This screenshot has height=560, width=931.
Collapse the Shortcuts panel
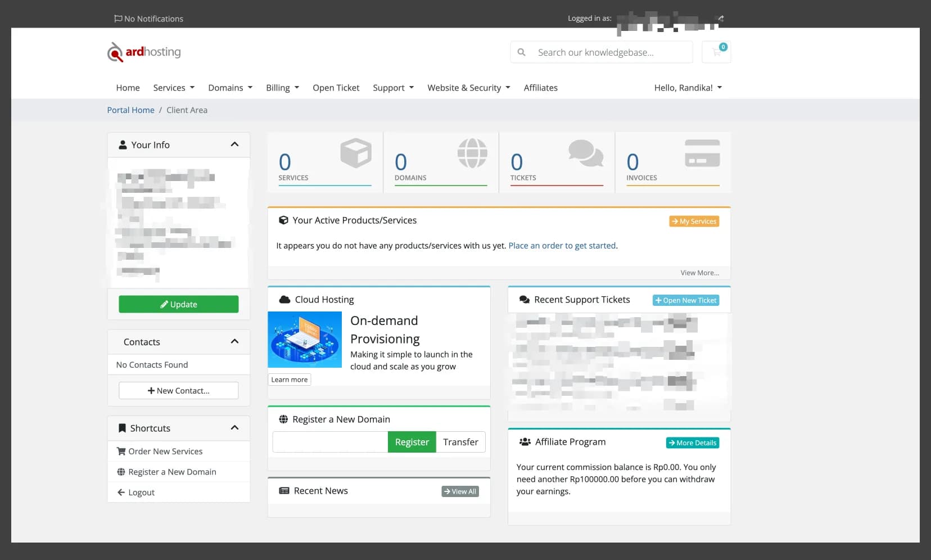[x=234, y=428]
